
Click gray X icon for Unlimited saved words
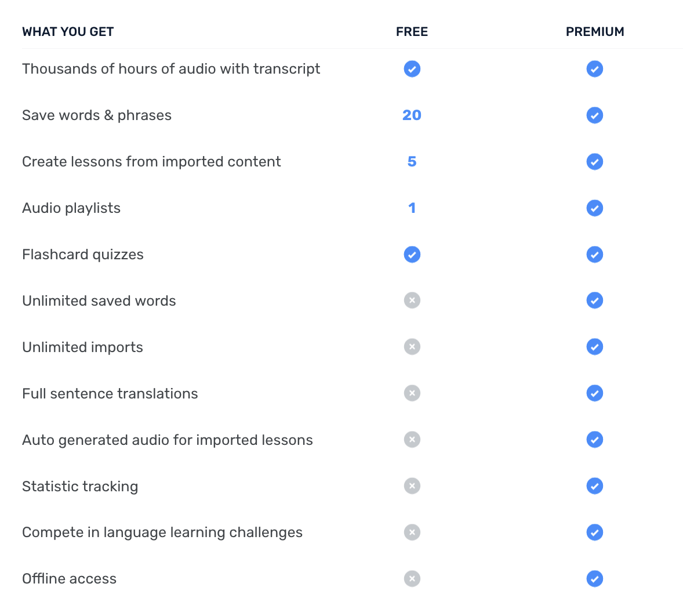[x=412, y=300]
